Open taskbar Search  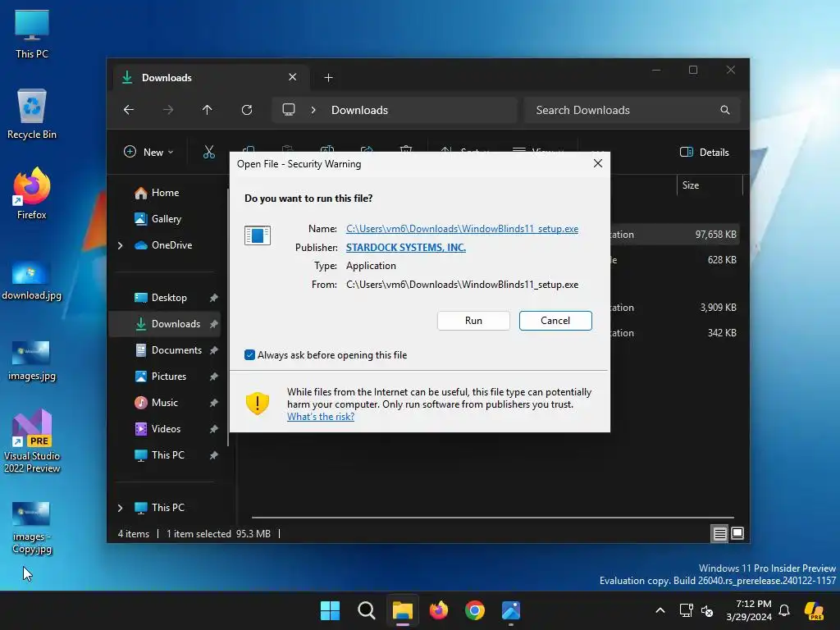click(367, 610)
